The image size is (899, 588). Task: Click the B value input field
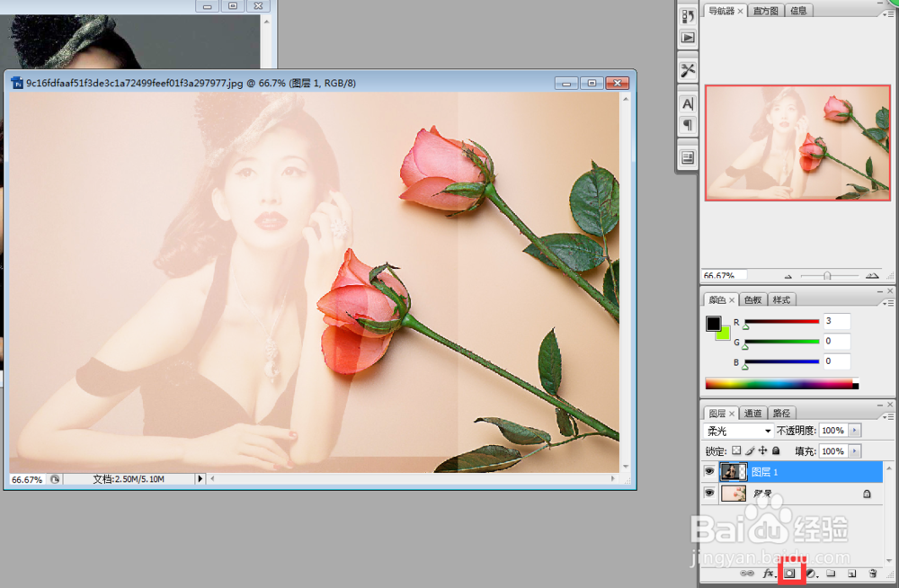pyautogui.click(x=836, y=361)
